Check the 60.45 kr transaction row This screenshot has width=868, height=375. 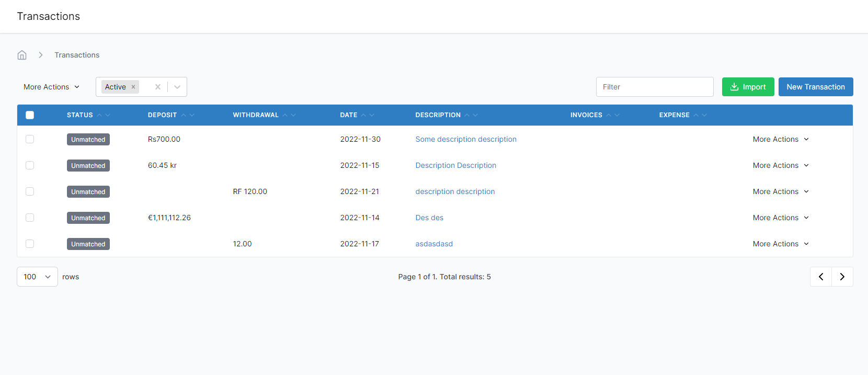(x=30, y=165)
